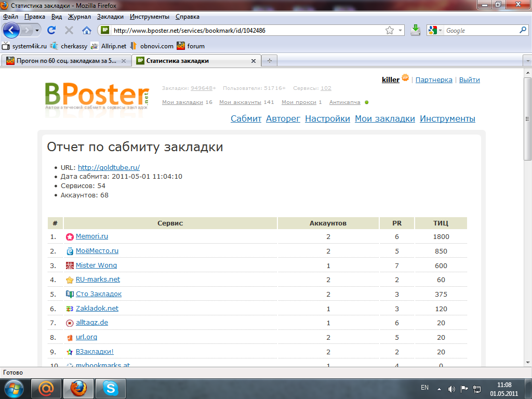This screenshot has height=399, width=532.
Task: Open the Google search engine selector
Action: [435, 31]
